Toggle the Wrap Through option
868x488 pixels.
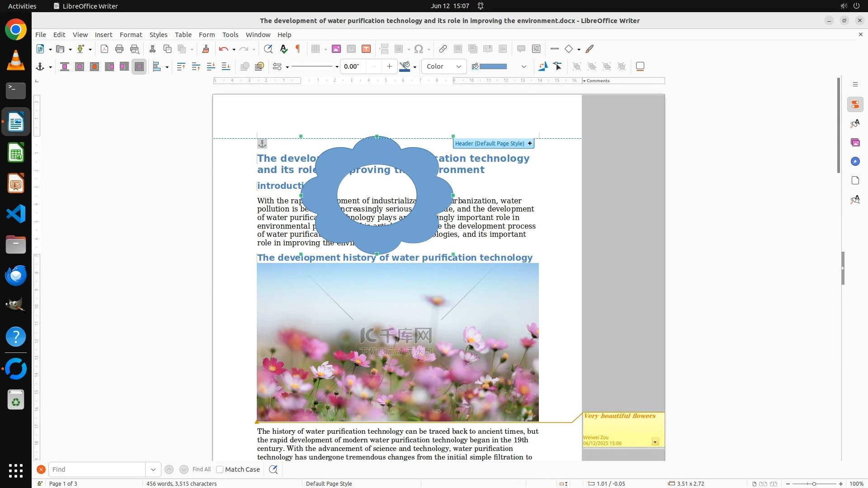(139, 66)
